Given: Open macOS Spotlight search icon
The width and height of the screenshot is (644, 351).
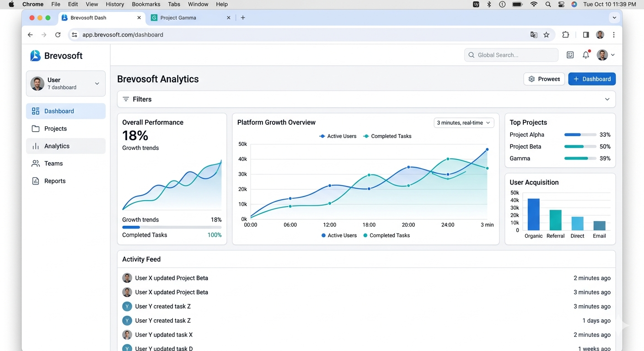Looking at the screenshot, I should point(548,5).
